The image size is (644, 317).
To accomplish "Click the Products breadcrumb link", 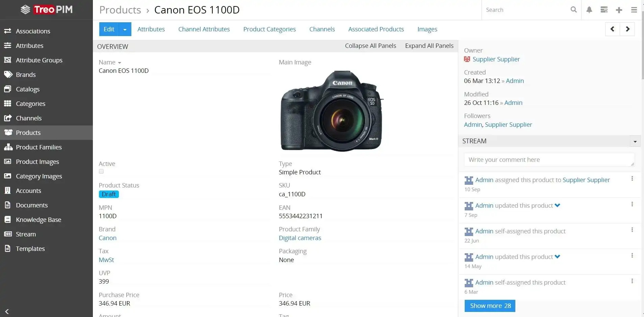I will pos(120,10).
